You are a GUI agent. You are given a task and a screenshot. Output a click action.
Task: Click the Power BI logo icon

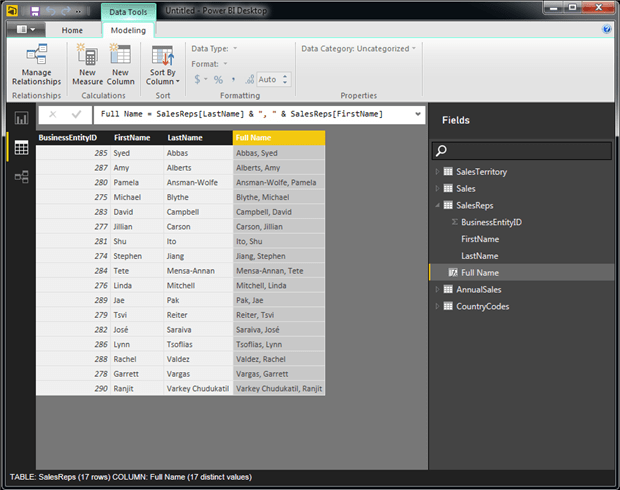(x=12, y=11)
